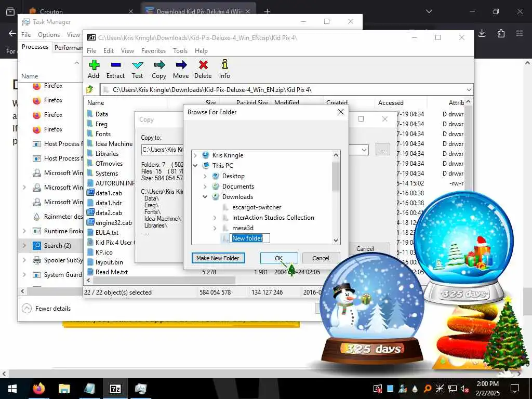Open the Help menu in 7-Zip
Viewport: 532px width, 399px height.
tap(201, 51)
